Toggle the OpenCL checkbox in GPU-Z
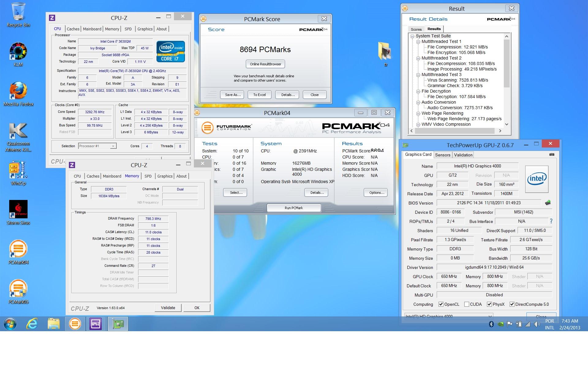This screenshot has height=368, width=588. coord(441,304)
